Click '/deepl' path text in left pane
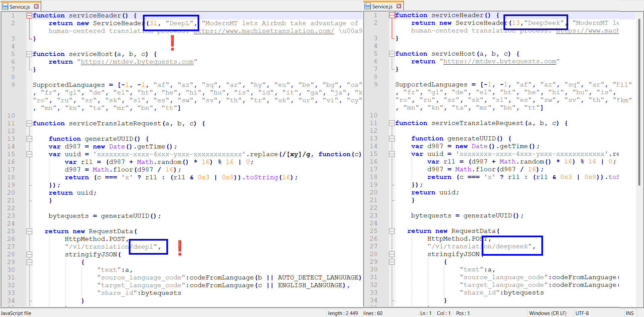This screenshot has height=317, width=644. [141, 247]
